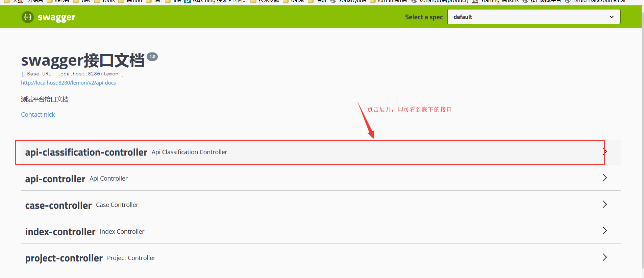Click the swagger wordmark in header
The width and height of the screenshot is (644, 278).
click(x=56, y=17)
